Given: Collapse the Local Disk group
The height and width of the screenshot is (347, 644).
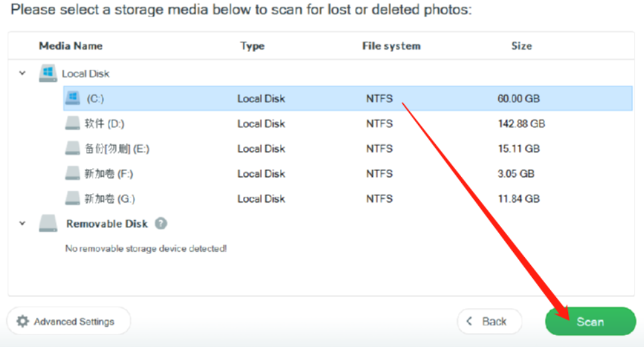Looking at the screenshot, I should 23,73.
